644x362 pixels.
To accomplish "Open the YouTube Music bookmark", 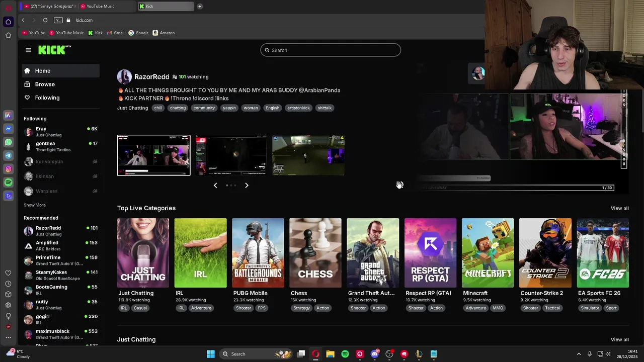I will tap(66, 33).
